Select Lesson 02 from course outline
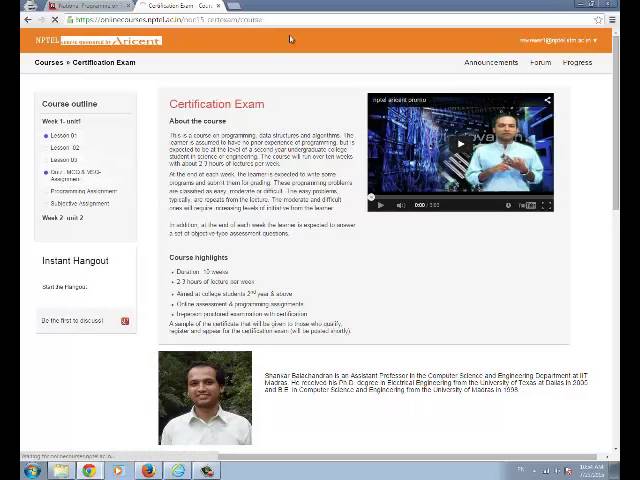The width and height of the screenshot is (640, 480). pyautogui.click(x=65, y=147)
